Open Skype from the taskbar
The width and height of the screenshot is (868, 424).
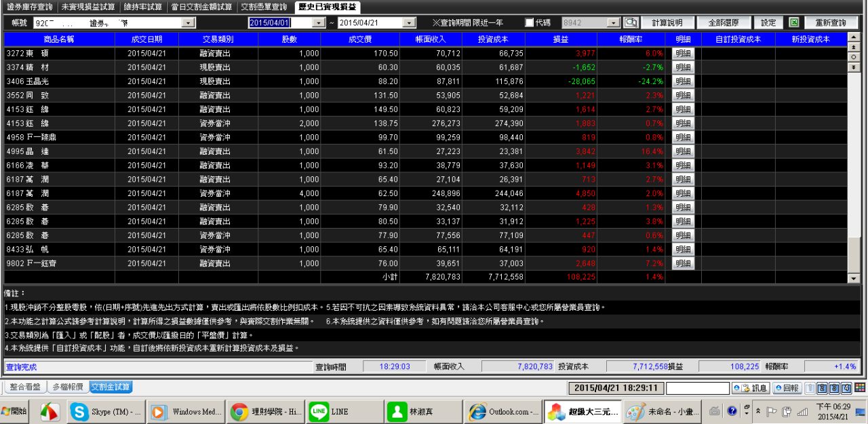pyautogui.click(x=107, y=412)
